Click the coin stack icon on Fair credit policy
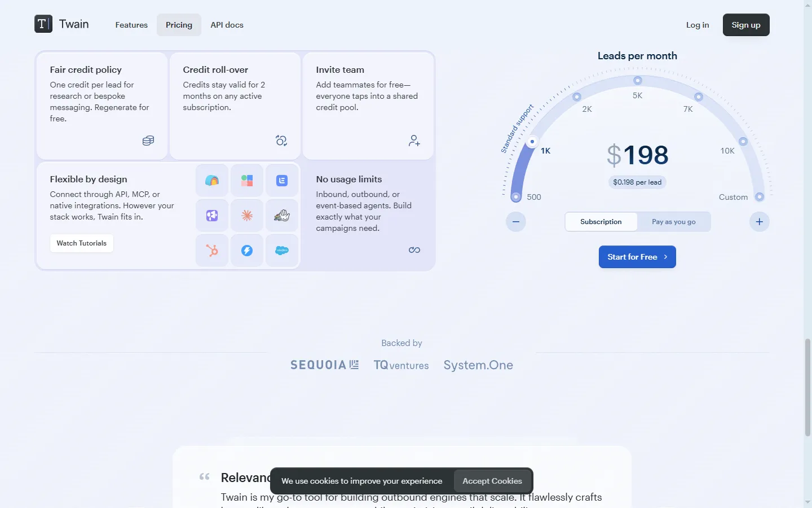This screenshot has width=812, height=508. (x=148, y=141)
